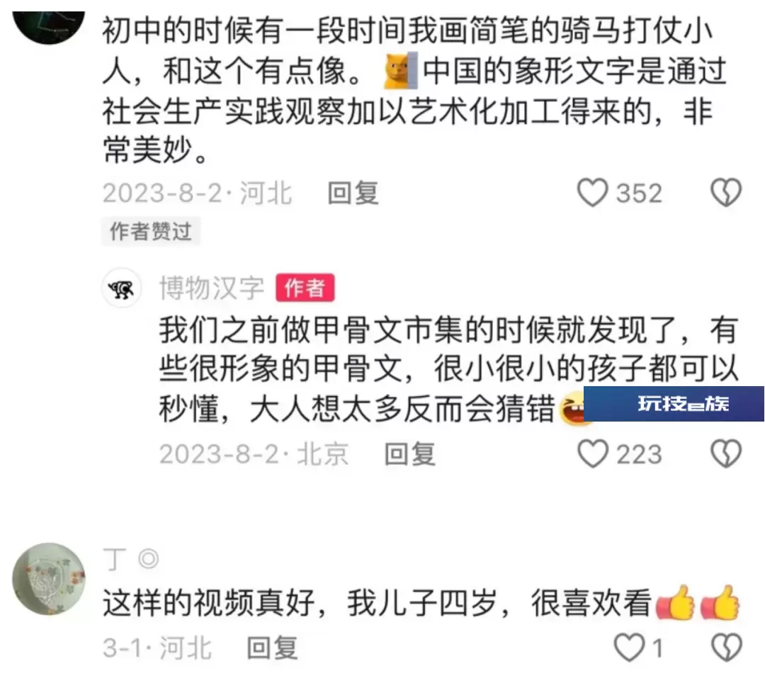The image size is (765, 700).
Task: Reply to the Hebei comment dated 2023-8-2
Action: coord(353,193)
